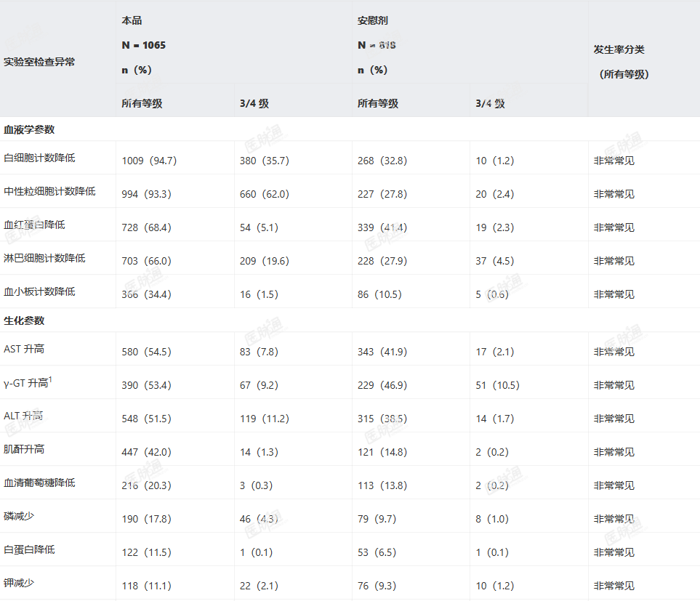Click the 血小板计数降低 row label

point(39,291)
